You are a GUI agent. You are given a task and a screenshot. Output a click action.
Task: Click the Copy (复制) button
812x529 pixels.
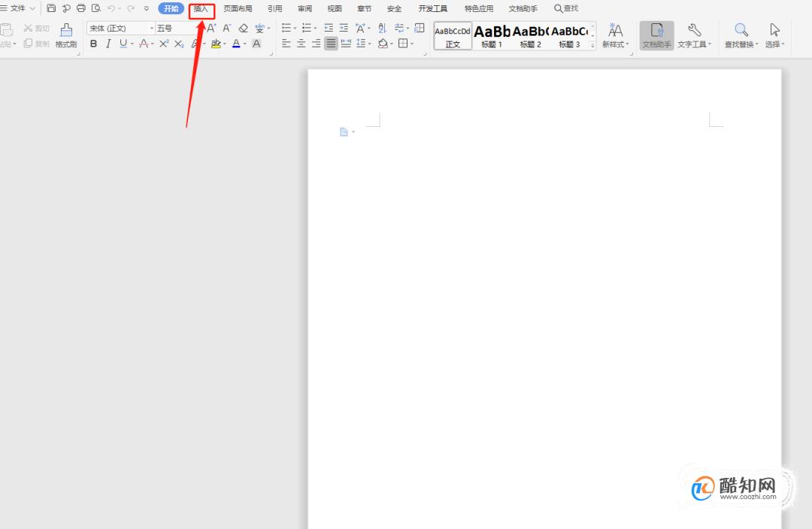point(36,44)
